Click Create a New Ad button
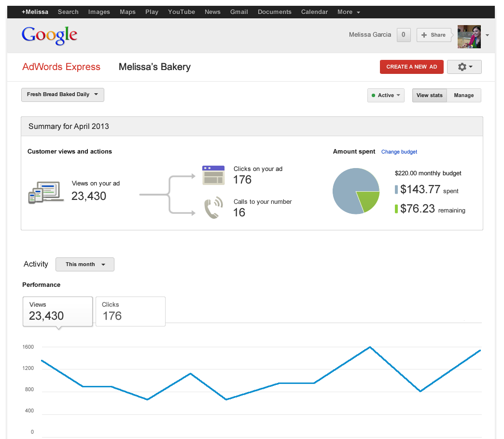 click(x=411, y=67)
